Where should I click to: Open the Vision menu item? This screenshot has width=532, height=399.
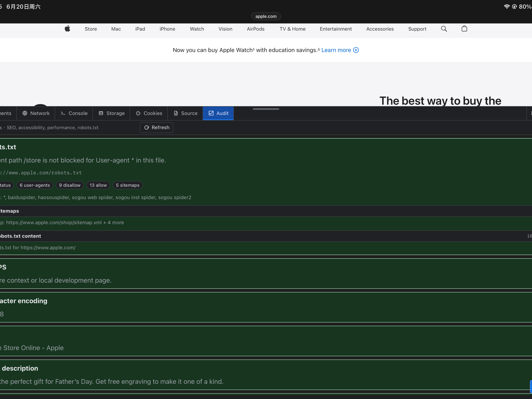pos(225,29)
